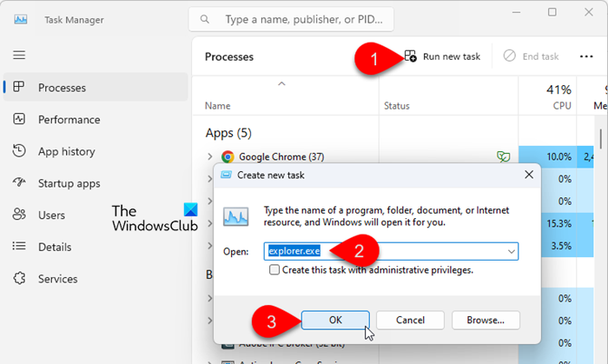Click Run new task label
The image size is (608, 364).
coord(452,56)
